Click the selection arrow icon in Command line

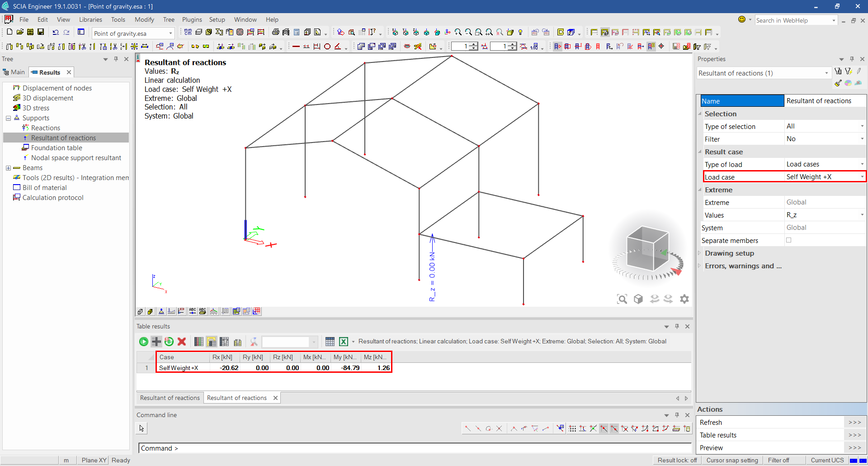click(x=142, y=428)
